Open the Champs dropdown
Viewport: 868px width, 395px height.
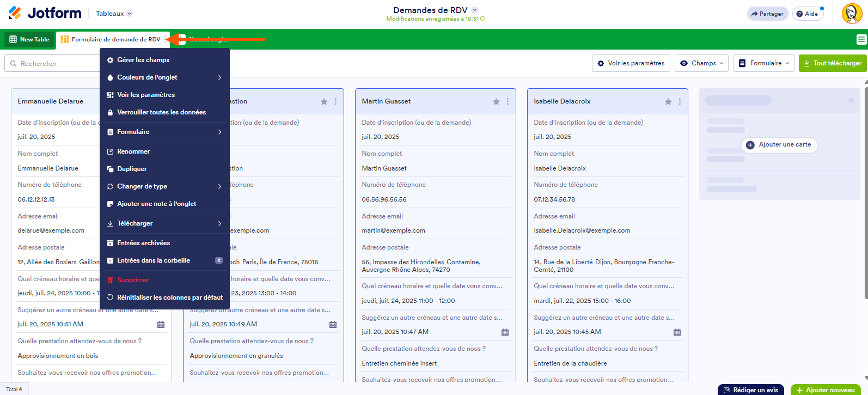(702, 63)
